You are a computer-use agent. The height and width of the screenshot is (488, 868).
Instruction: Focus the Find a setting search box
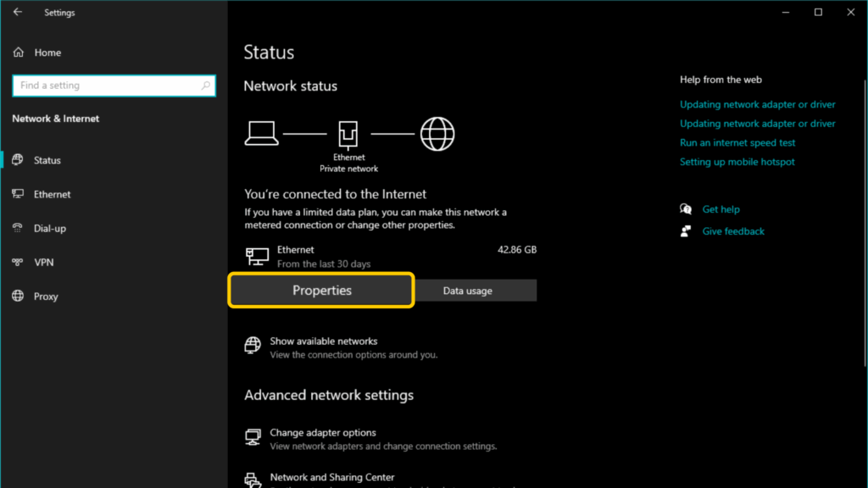click(x=114, y=86)
